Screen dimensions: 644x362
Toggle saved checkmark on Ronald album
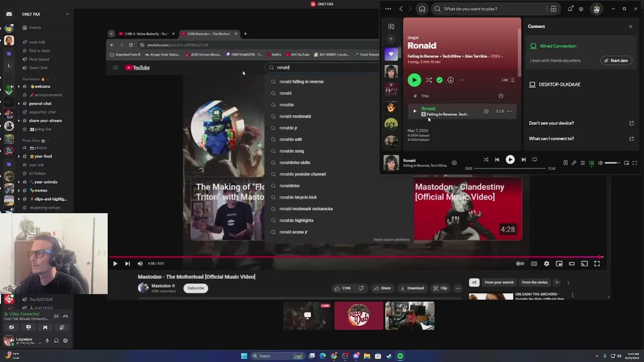click(440, 80)
